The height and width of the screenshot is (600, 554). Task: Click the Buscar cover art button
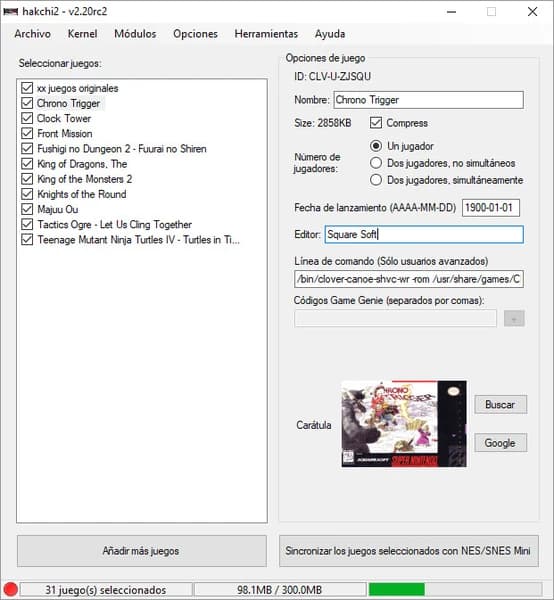tap(500, 404)
